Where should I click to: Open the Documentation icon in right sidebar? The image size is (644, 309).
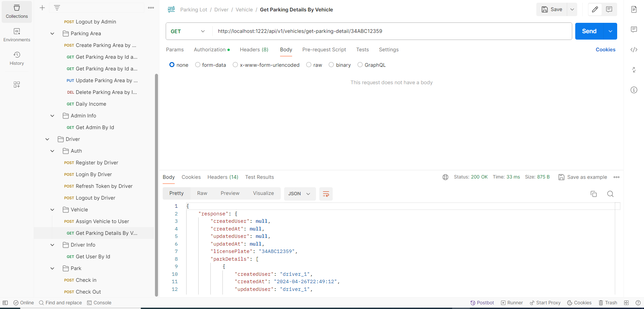coord(634,9)
